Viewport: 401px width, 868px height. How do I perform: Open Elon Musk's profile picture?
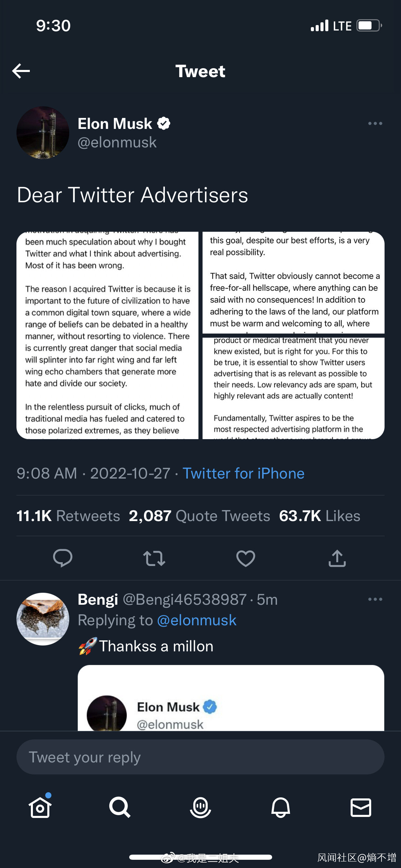(x=43, y=133)
